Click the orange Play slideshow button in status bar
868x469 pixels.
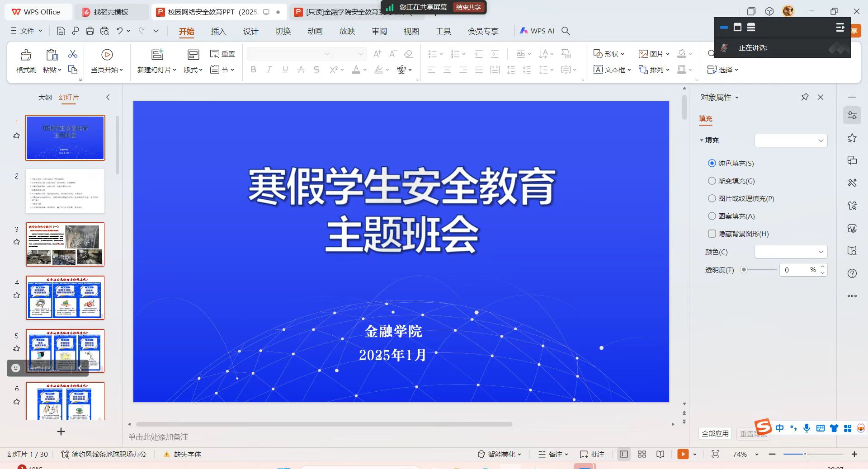pyautogui.click(x=683, y=454)
